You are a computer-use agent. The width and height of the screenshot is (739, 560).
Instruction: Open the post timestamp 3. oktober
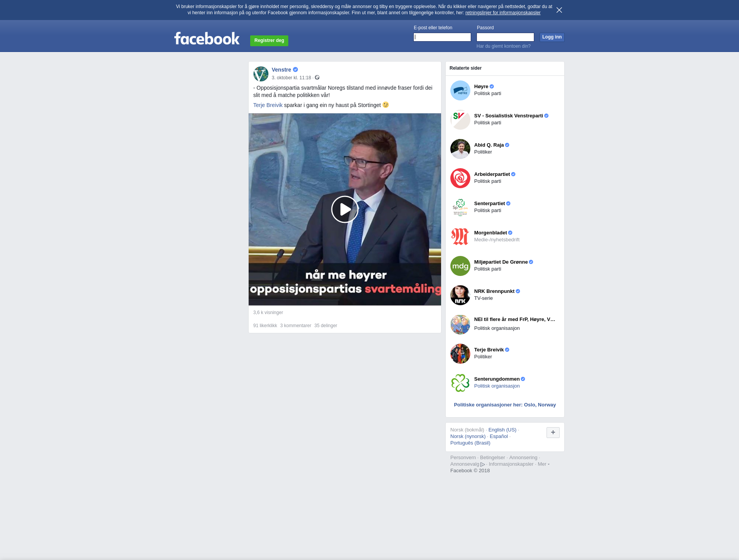click(x=291, y=78)
